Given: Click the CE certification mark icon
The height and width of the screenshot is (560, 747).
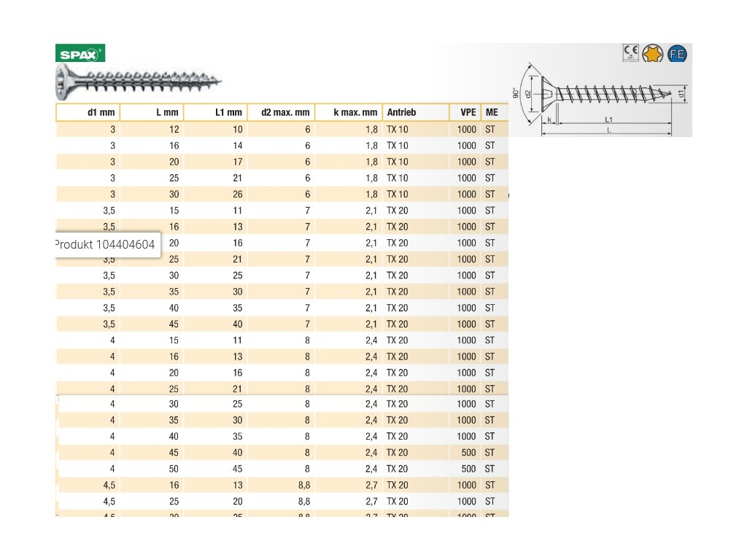Looking at the screenshot, I should click(630, 52).
